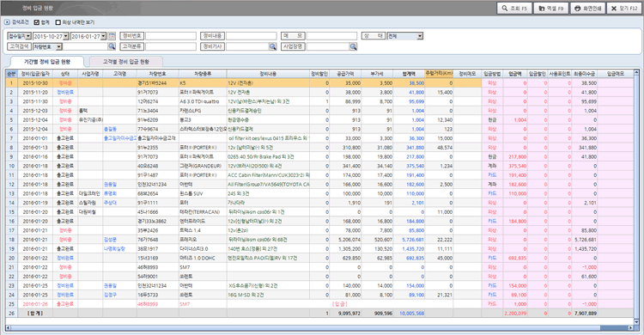Click the 합계액 column header
644x335 pixels.
click(409, 74)
